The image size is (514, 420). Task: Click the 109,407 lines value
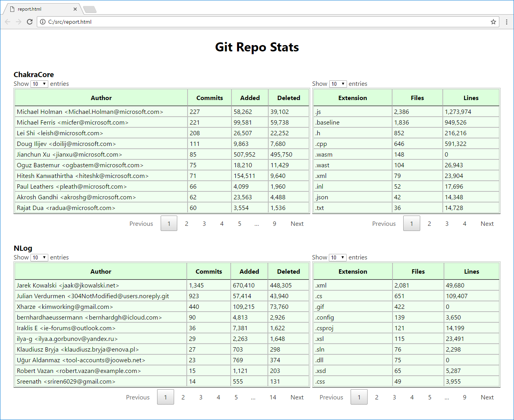(457, 296)
